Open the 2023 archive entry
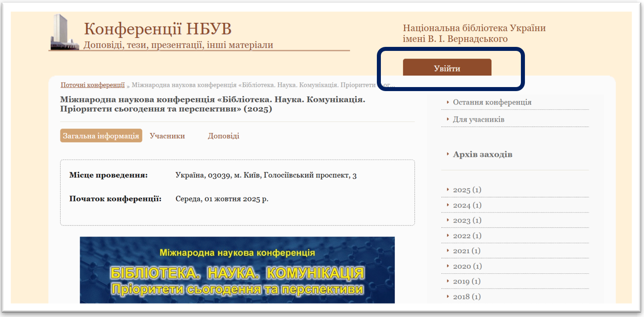 click(x=467, y=221)
